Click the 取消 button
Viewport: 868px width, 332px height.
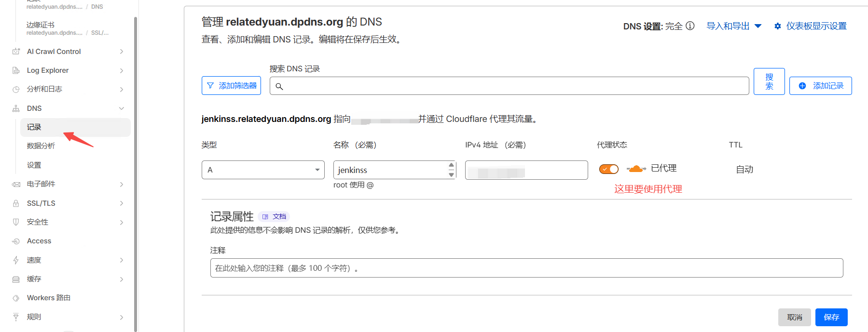coord(794,317)
